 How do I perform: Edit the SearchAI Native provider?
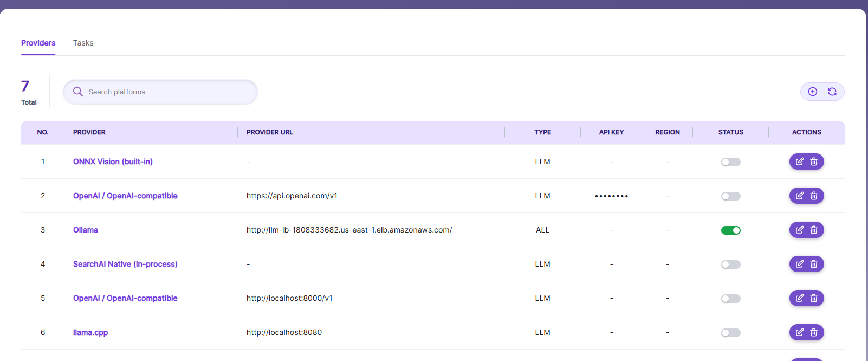pyautogui.click(x=800, y=264)
